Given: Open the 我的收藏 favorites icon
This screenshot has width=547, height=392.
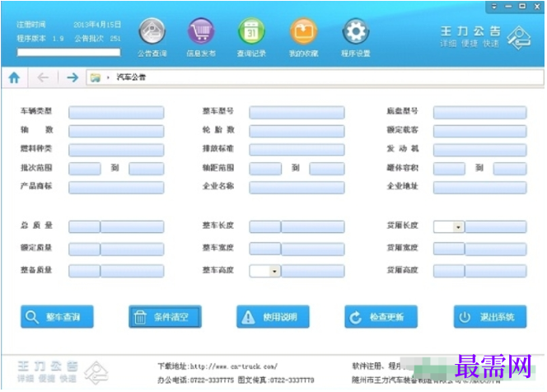Looking at the screenshot, I should (x=303, y=32).
